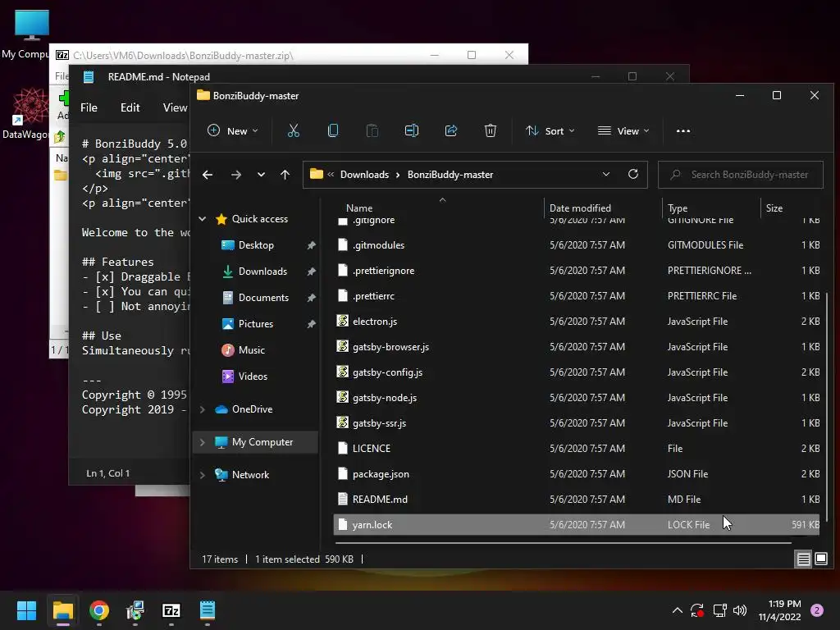Click the Paste clipboard icon in Explorer toolbar
This screenshot has height=630, width=840.
pos(372,130)
